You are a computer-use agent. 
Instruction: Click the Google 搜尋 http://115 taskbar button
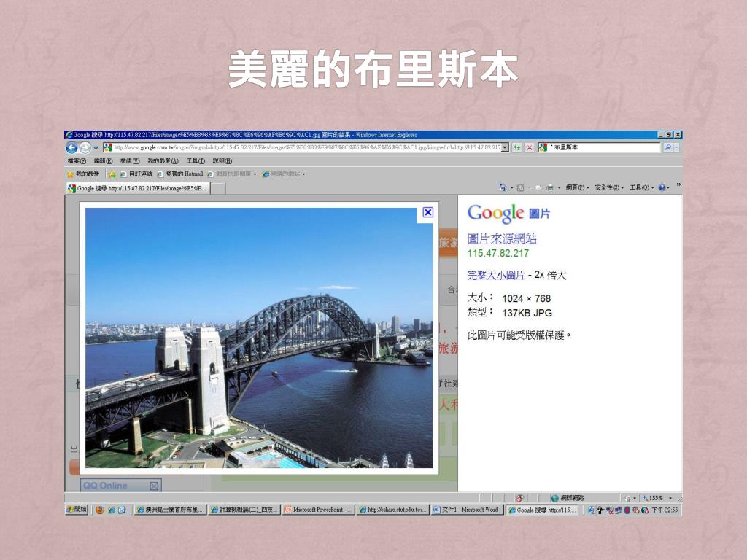coord(542,510)
